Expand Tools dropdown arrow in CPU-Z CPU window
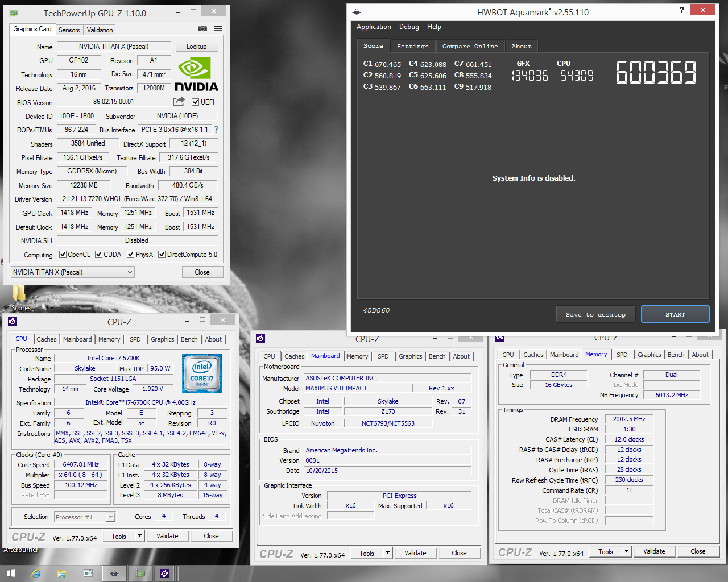Image resolution: width=728 pixels, height=582 pixels. (x=139, y=536)
